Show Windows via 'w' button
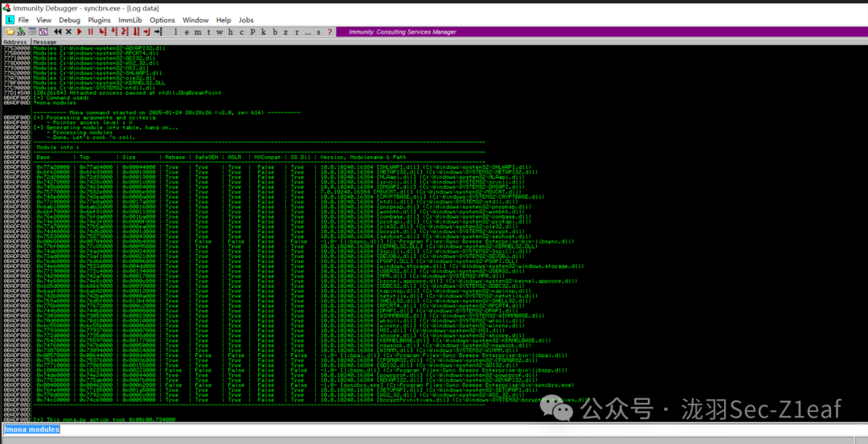The height and width of the screenshot is (444, 868). click(x=219, y=32)
